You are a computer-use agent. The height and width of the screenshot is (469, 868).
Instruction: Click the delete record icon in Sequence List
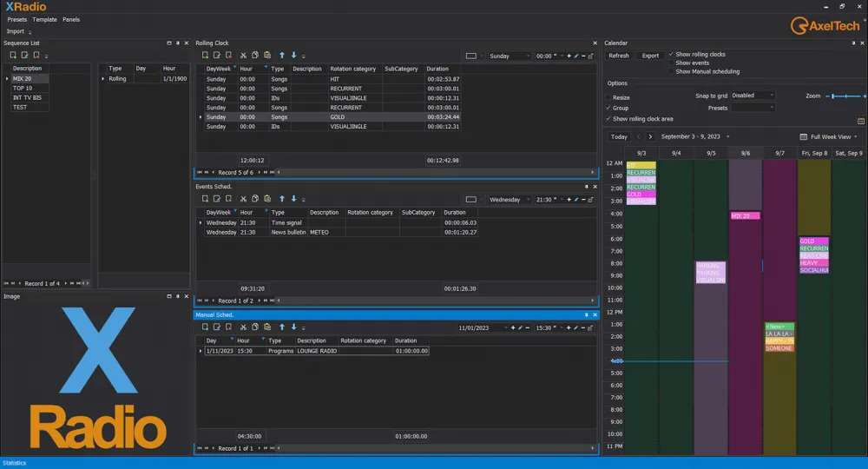coord(36,56)
